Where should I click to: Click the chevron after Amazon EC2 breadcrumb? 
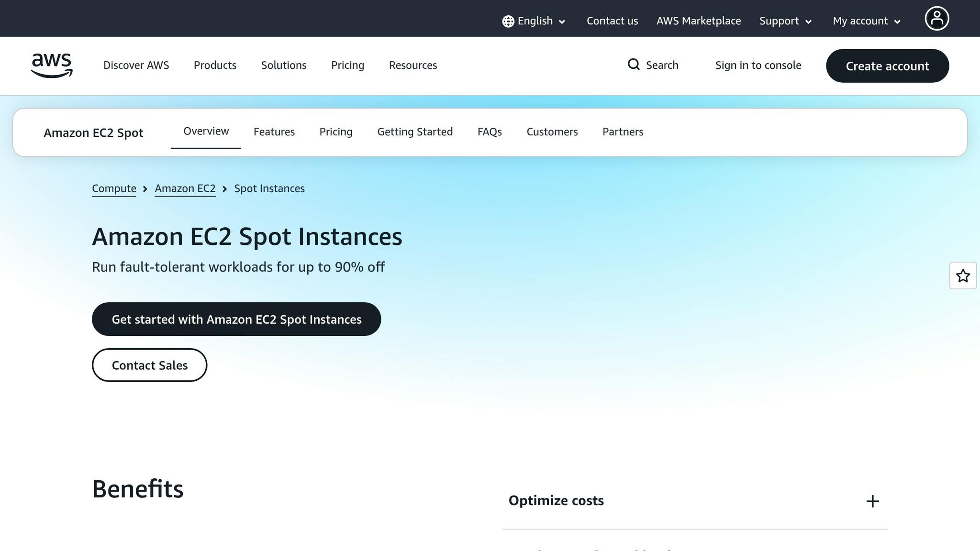click(224, 189)
